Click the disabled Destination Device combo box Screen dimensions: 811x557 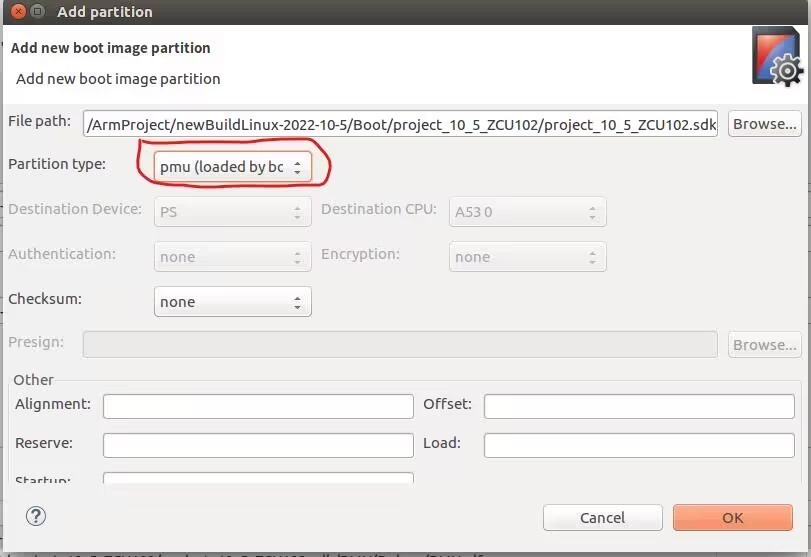[x=232, y=212]
